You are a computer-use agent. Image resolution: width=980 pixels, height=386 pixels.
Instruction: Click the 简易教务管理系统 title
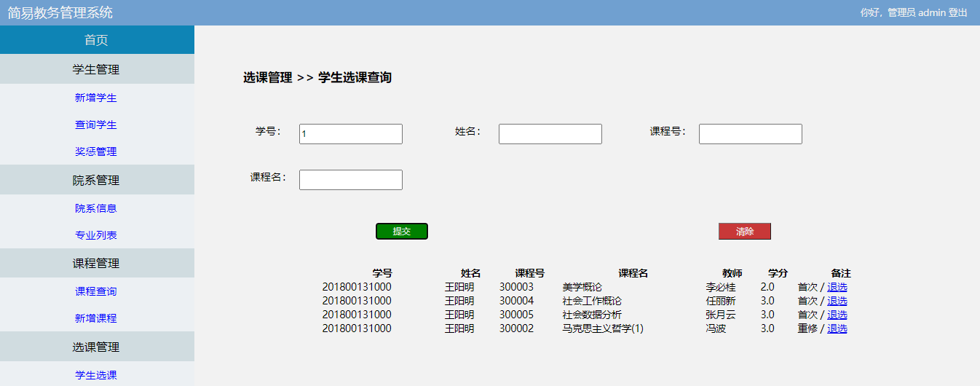coord(60,12)
